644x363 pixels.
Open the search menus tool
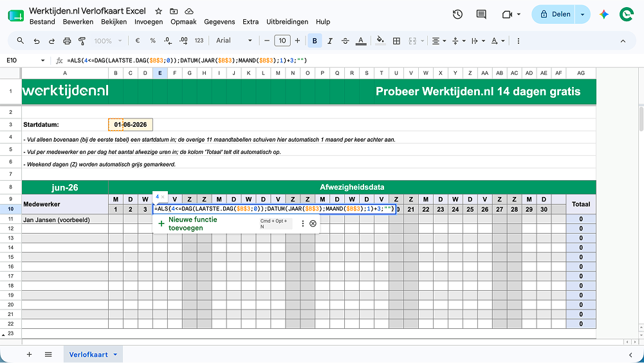tap(20, 41)
